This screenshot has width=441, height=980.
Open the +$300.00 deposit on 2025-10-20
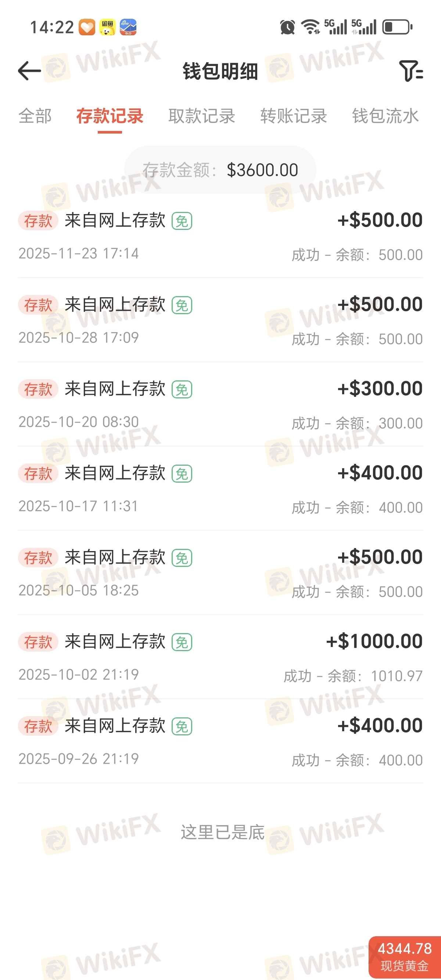[220, 404]
